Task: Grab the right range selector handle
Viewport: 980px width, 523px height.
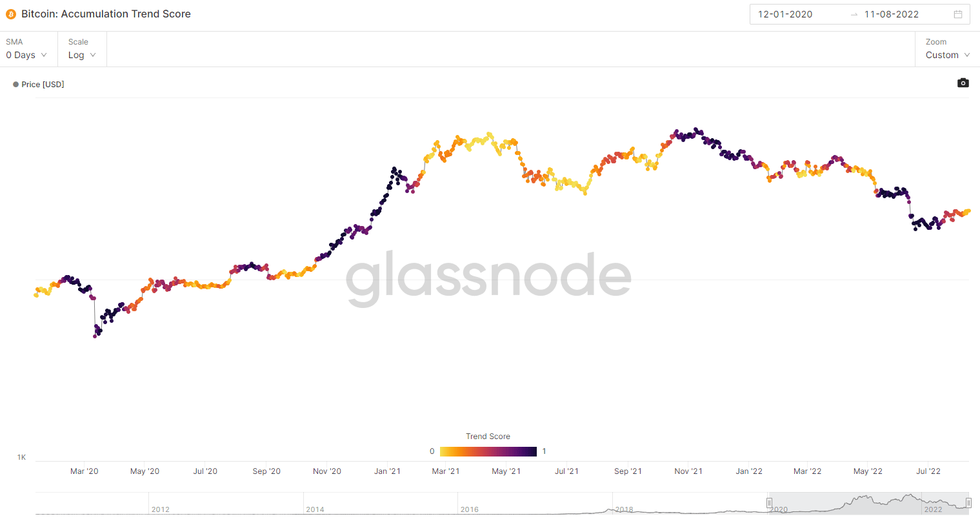Action: 968,503
